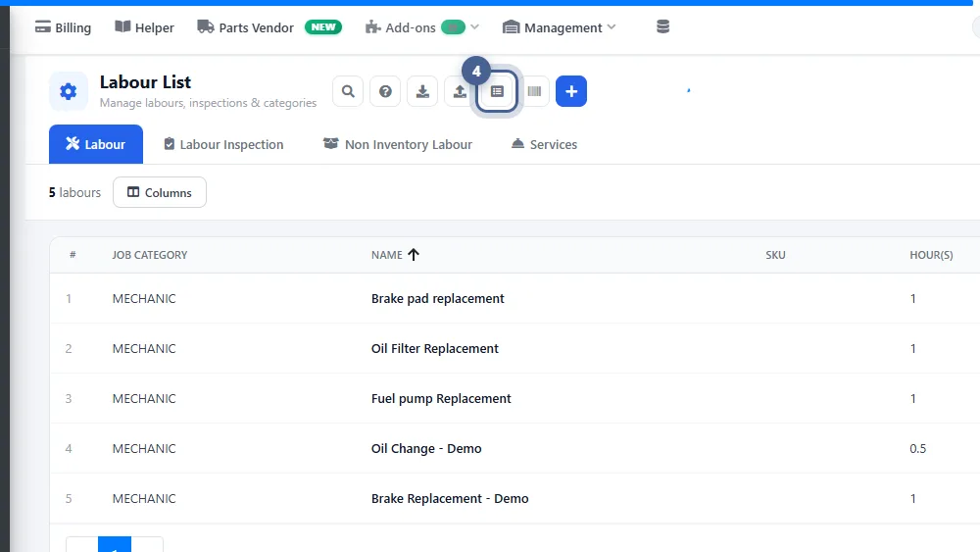The image size is (980, 552).
Task: Click the 0.5 hours value
Action: (x=917, y=449)
